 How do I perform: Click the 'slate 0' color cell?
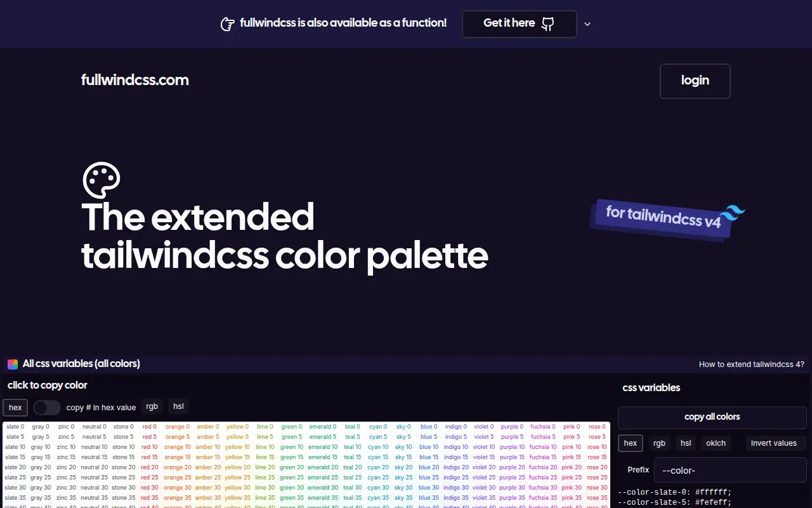pos(15,427)
